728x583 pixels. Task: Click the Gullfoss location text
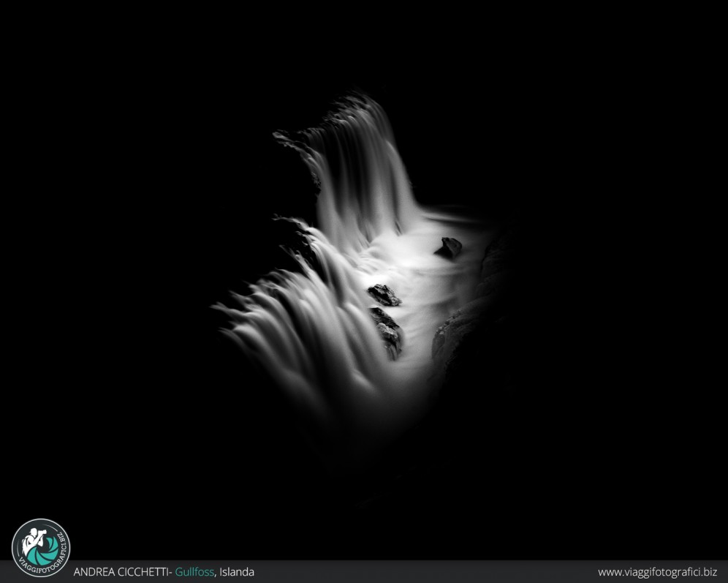point(194,572)
